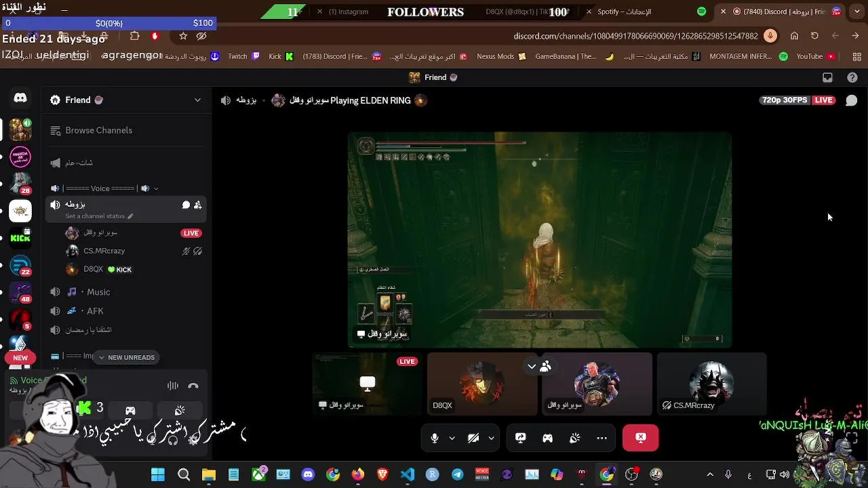Screen dimensions: 868x488
Task: Open soundboard from call controls
Action: coord(574,438)
